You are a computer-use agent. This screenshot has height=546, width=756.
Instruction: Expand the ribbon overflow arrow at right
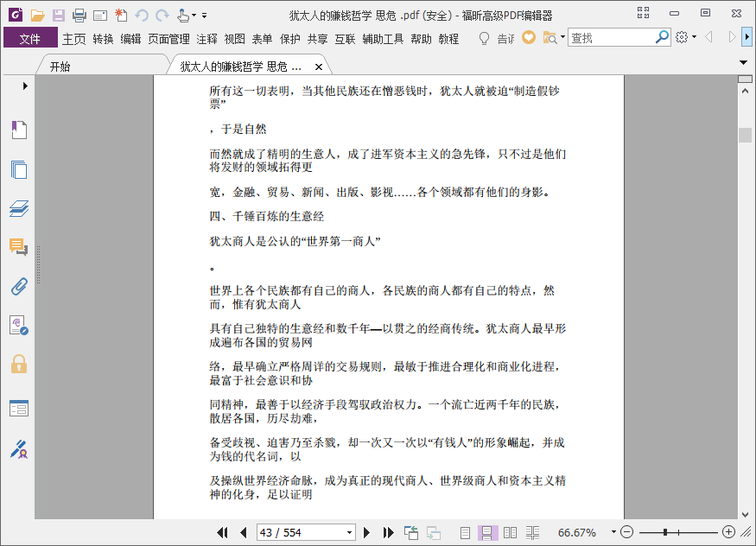click(747, 37)
